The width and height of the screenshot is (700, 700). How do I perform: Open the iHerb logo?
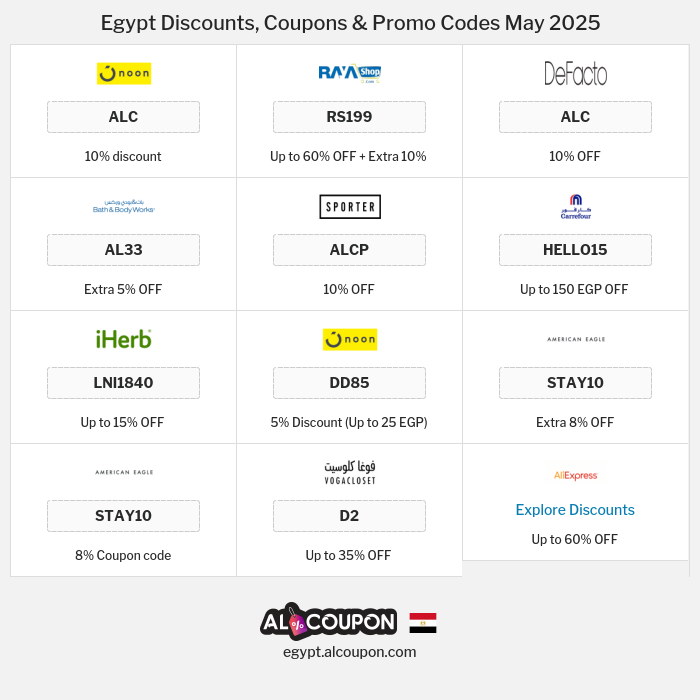pos(123,340)
